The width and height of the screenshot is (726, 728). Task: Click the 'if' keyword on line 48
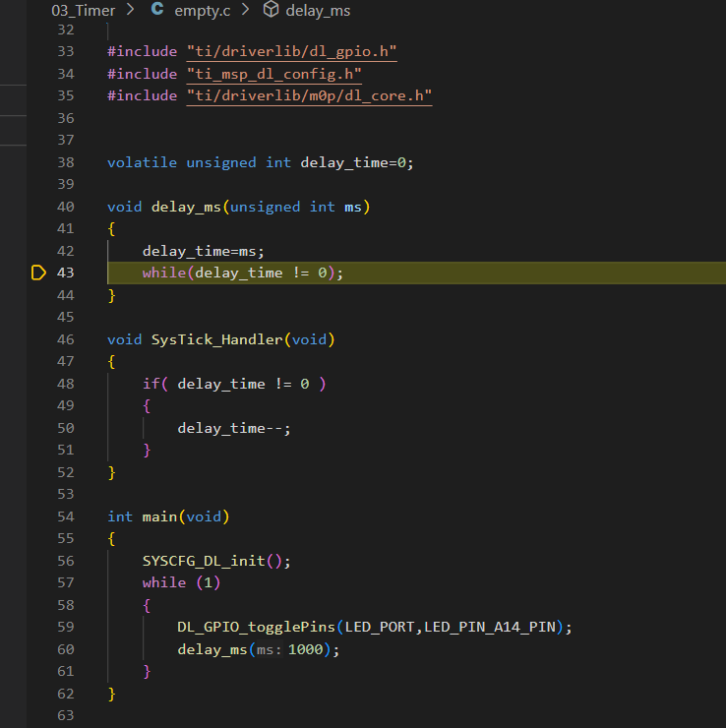click(x=151, y=384)
